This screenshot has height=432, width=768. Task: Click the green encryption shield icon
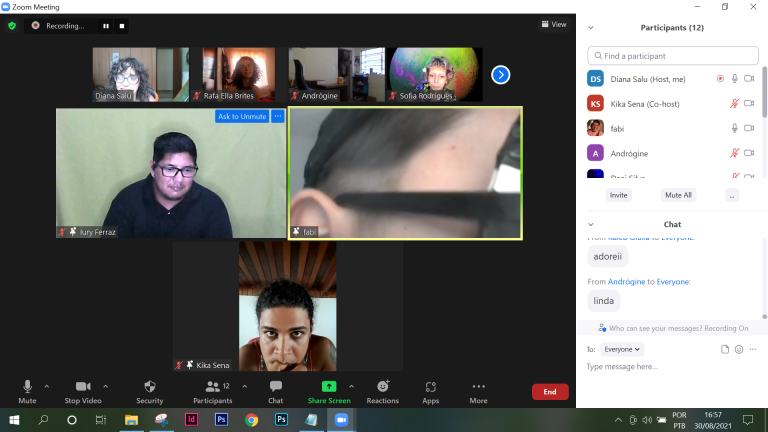pos(12,25)
